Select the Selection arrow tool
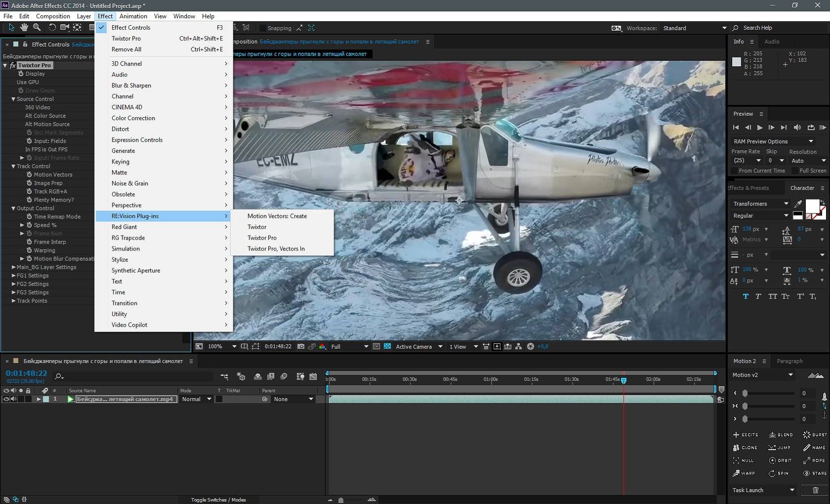 tap(11, 28)
